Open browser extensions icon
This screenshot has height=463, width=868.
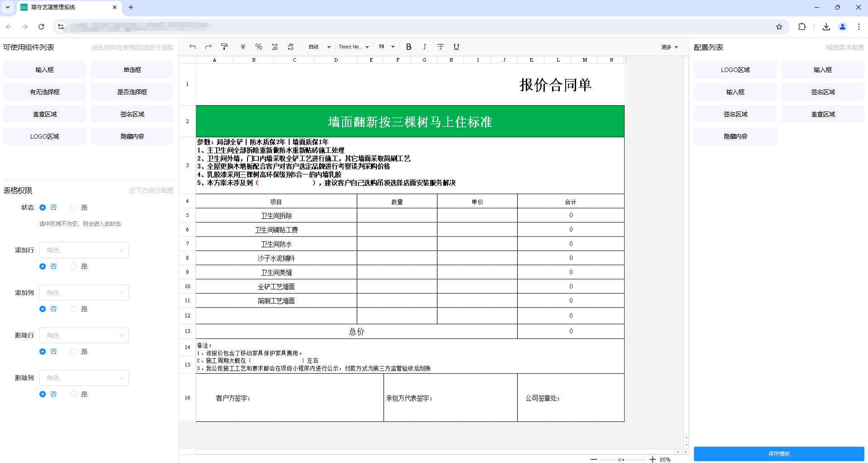(802, 27)
